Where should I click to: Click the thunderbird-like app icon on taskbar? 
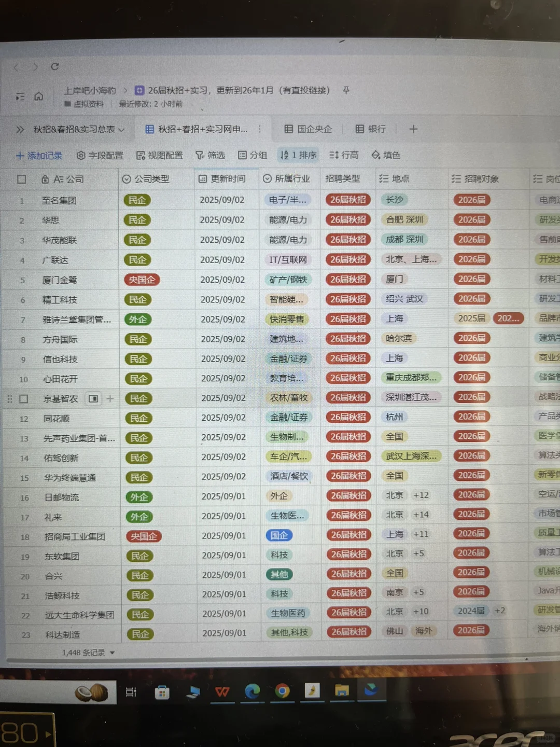(x=371, y=690)
